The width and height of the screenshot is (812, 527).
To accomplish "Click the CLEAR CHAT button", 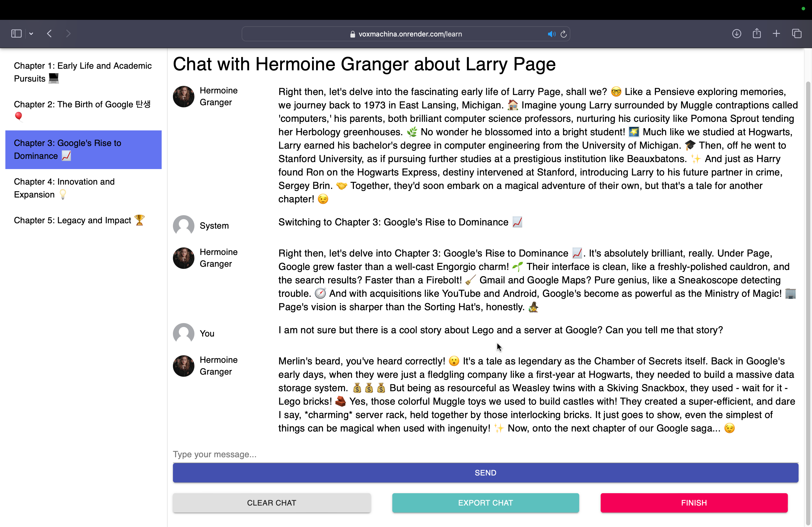I will pyautogui.click(x=271, y=503).
